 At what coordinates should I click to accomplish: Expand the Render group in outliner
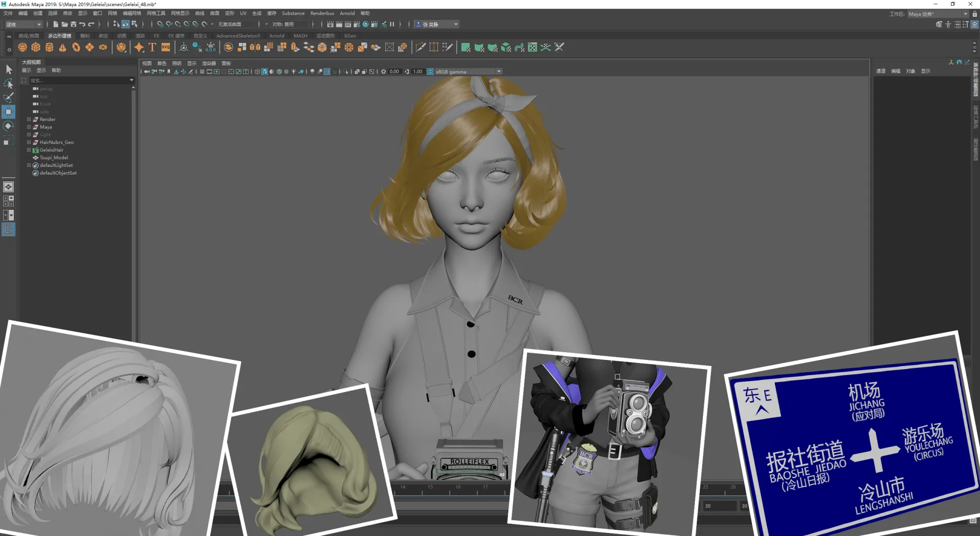pos(29,119)
